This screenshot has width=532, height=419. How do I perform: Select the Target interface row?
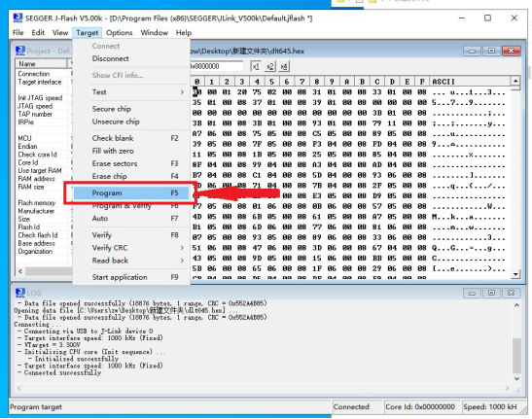tap(43, 82)
